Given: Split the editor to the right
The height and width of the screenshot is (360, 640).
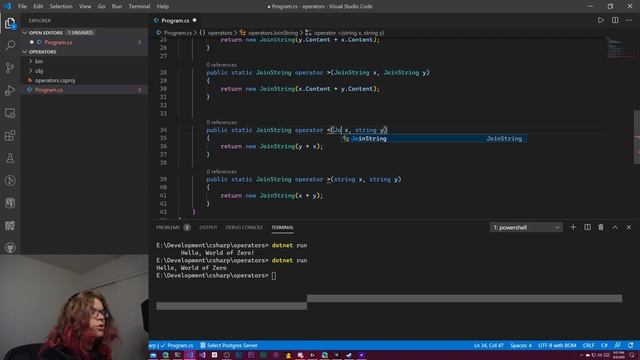Looking at the screenshot, I should pos(615,20).
